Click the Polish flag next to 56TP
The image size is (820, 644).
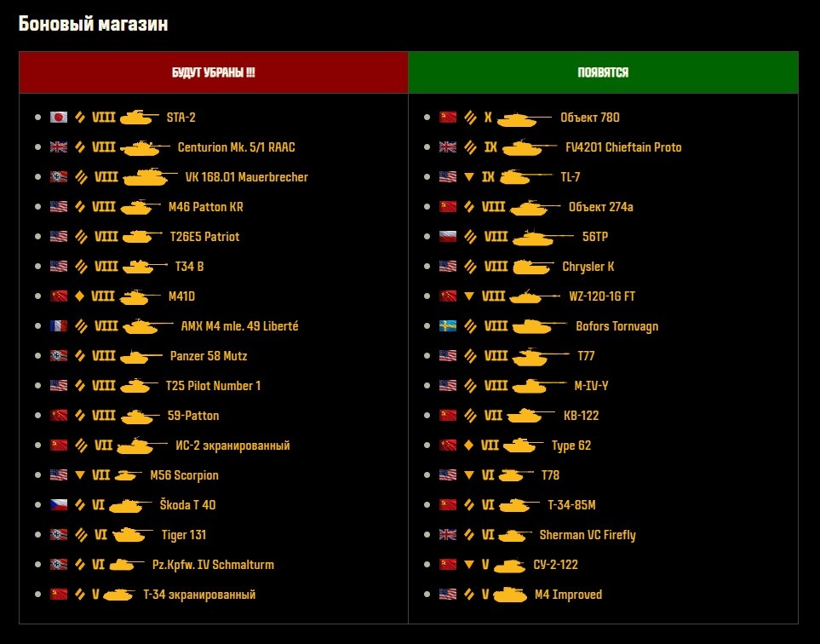[448, 237]
